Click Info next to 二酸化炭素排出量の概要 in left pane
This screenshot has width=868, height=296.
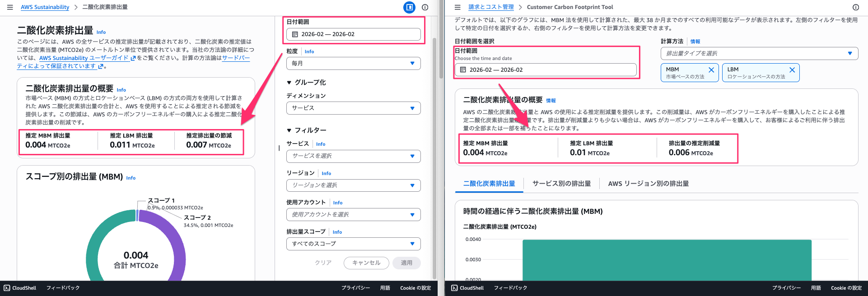[121, 90]
